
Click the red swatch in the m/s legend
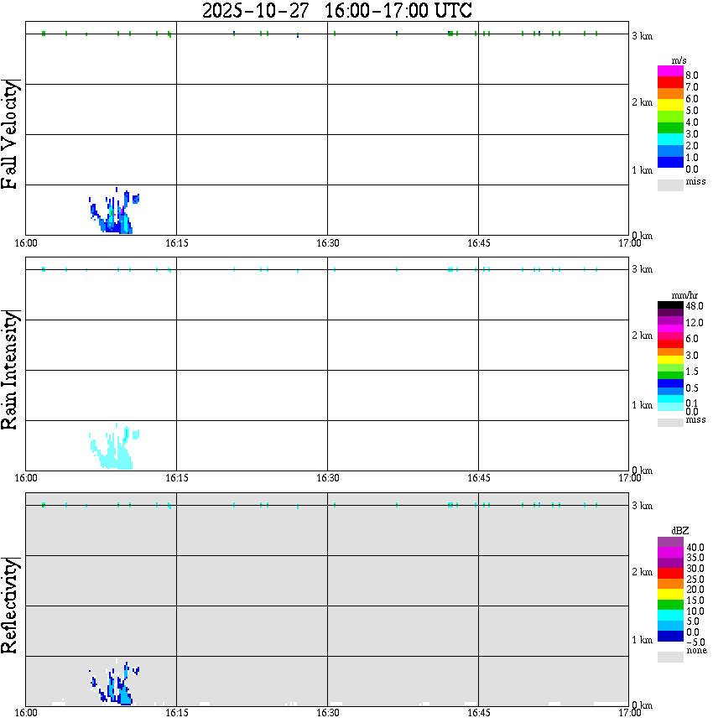point(670,82)
